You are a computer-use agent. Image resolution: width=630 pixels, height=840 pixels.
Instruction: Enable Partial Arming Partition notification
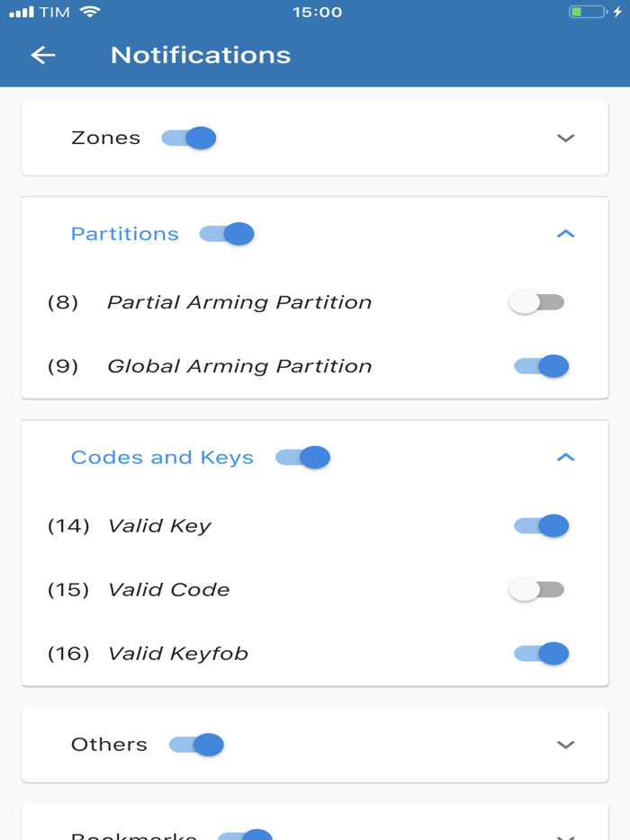coord(536,302)
